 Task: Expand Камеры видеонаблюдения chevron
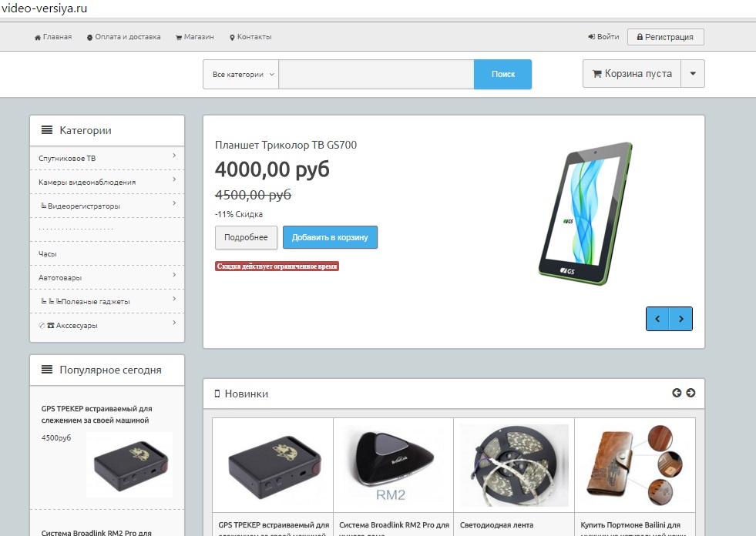tap(174, 179)
